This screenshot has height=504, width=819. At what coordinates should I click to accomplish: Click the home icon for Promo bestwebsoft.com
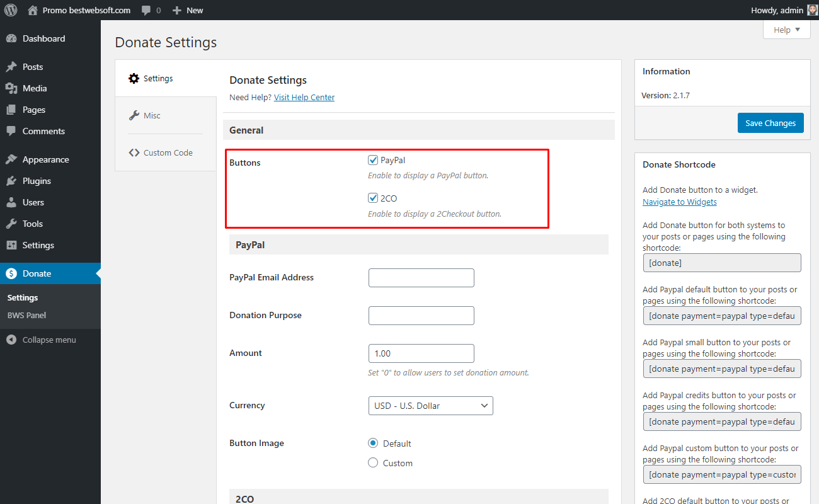(33, 10)
